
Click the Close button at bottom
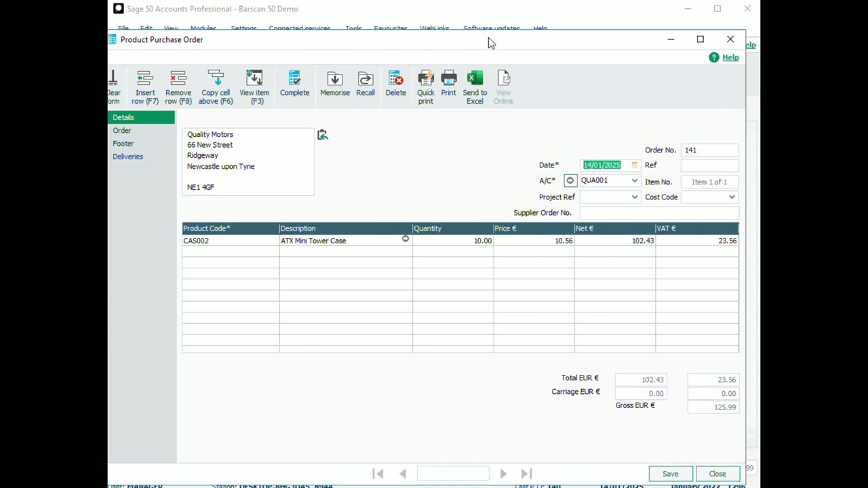click(x=717, y=474)
